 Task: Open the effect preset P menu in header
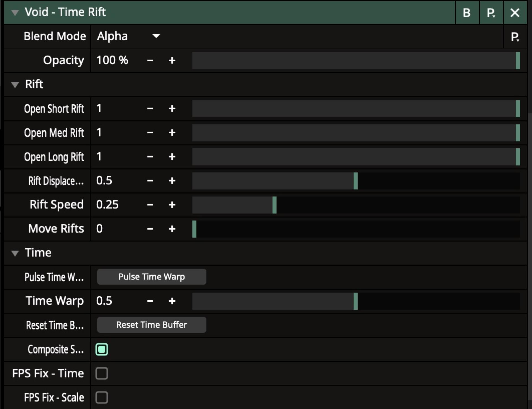491,12
